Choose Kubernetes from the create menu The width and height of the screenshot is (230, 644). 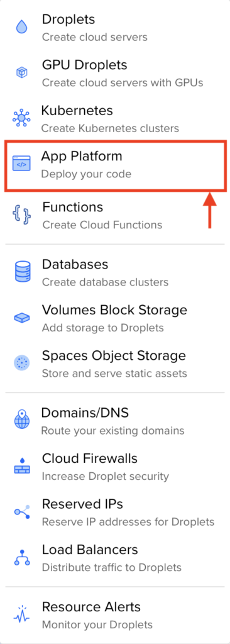point(115,119)
